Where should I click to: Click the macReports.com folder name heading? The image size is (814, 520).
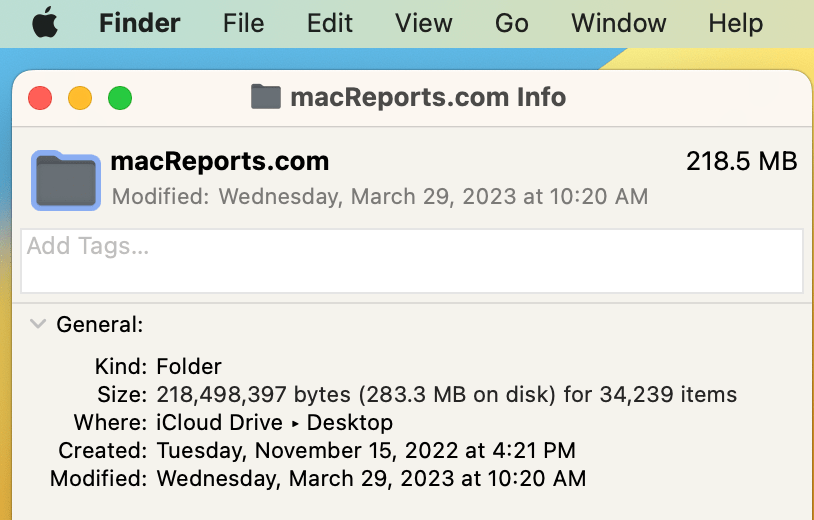220,161
